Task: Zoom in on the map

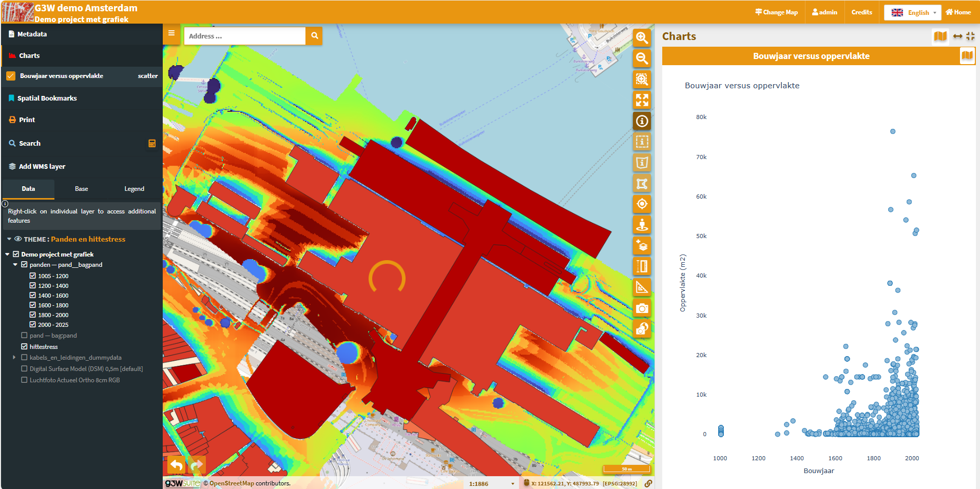Action: pos(642,37)
